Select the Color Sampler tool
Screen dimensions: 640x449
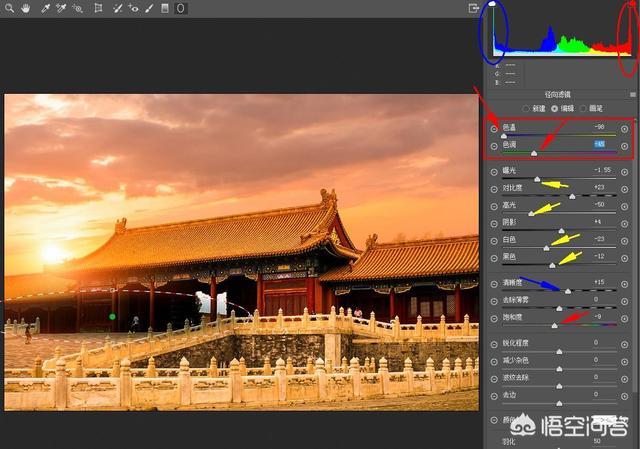coord(61,8)
